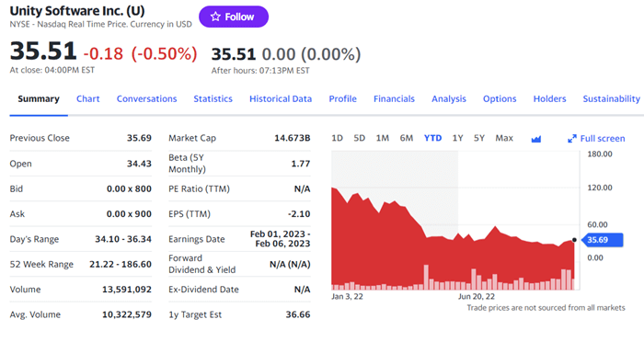Image resolution: width=644 pixels, height=342 pixels.
Task: Click the full screen expand arrows icon
Action: [x=572, y=139]
